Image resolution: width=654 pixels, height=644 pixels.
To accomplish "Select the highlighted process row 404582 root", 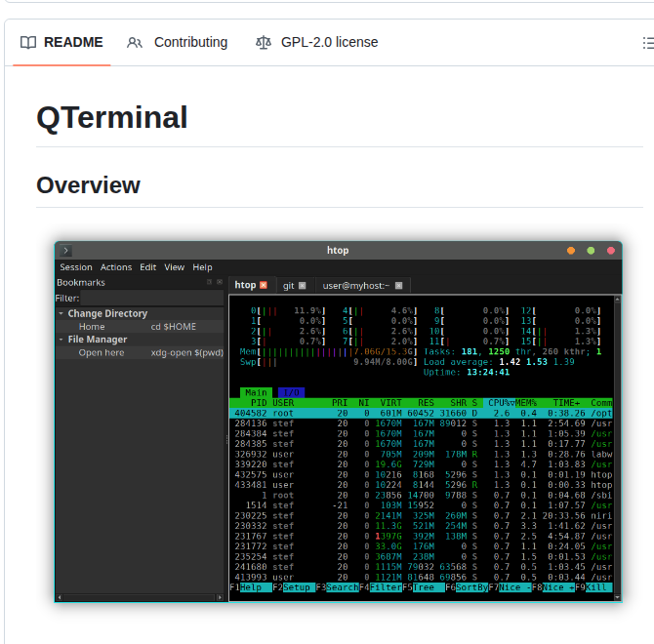I will [x=421, y=414].
